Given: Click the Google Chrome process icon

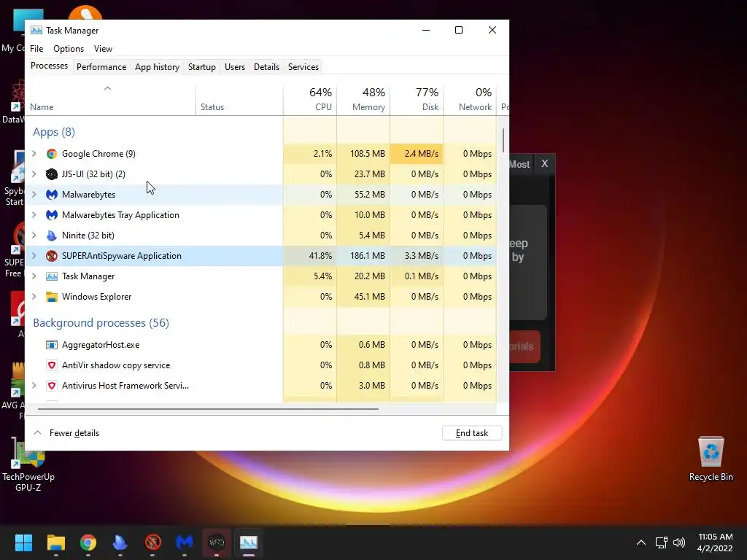Looking at the screenshot, I should [x=52, y=154].
